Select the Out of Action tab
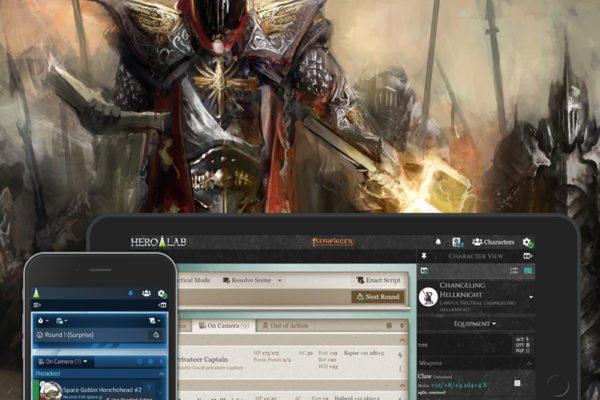 pyautogui.click(x=285, y=325)
